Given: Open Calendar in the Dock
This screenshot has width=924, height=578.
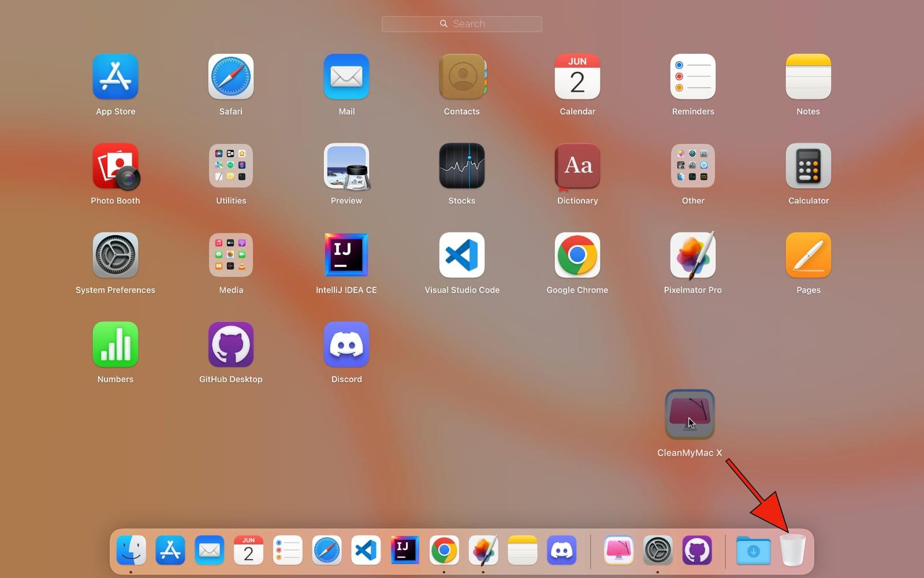Looking at the screenshot, I should click(248, 550).
